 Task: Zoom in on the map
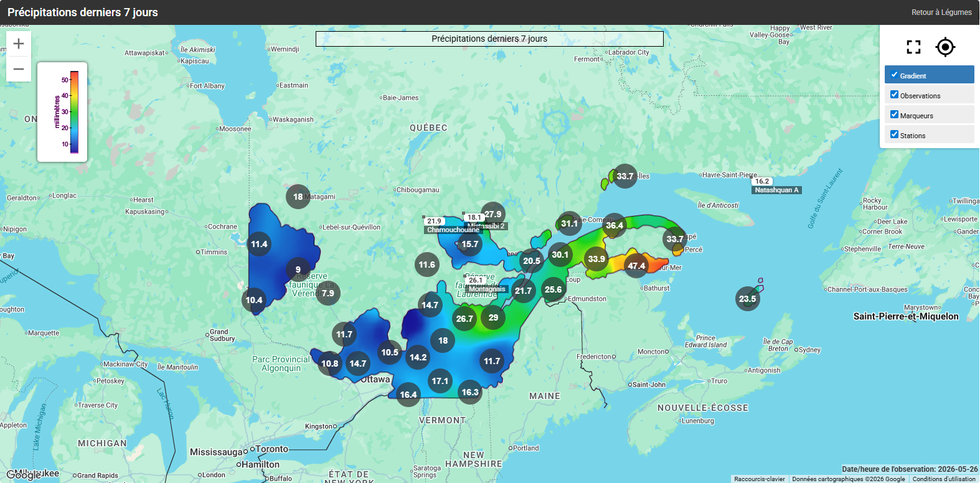point(19,44)
